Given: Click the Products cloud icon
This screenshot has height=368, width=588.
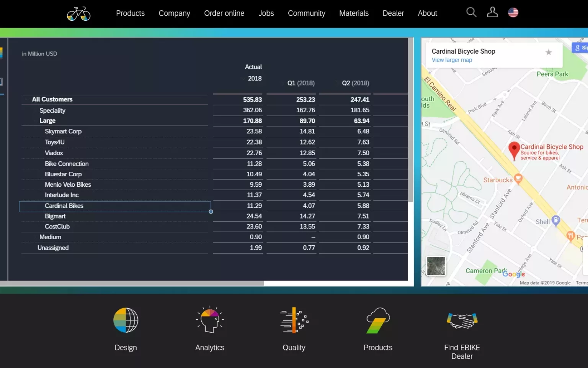Looking at the screenshot, I should click(x=378, y=320).
